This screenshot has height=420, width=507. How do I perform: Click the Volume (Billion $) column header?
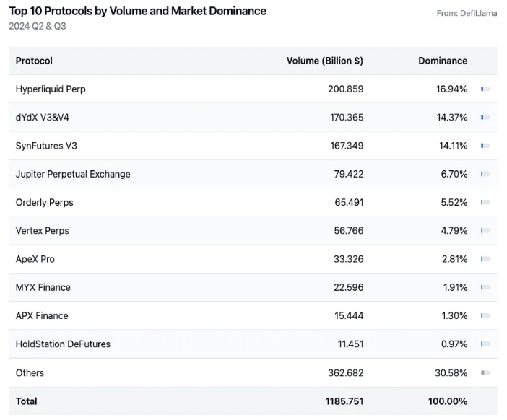(324, 61)
